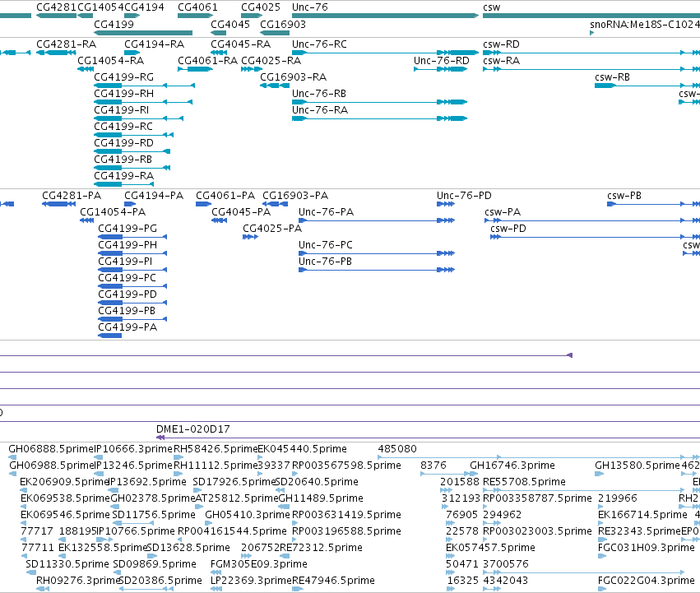Select transcript CG16903-RA
The height and width of the screenshot is (593, 700).
(294, 77)
